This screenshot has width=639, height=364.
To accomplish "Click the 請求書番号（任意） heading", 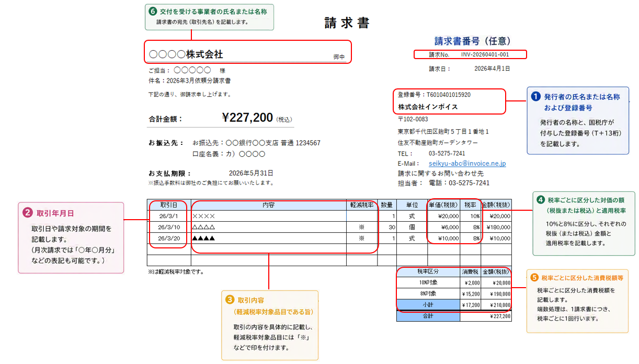I will coord(473,41).
